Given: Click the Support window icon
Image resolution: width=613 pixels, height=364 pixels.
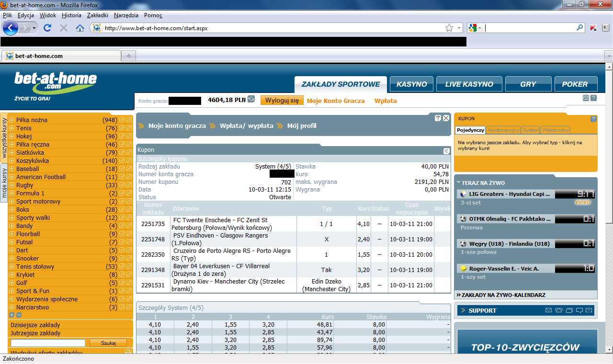Looking at the screenshot, I should (569, 310).
